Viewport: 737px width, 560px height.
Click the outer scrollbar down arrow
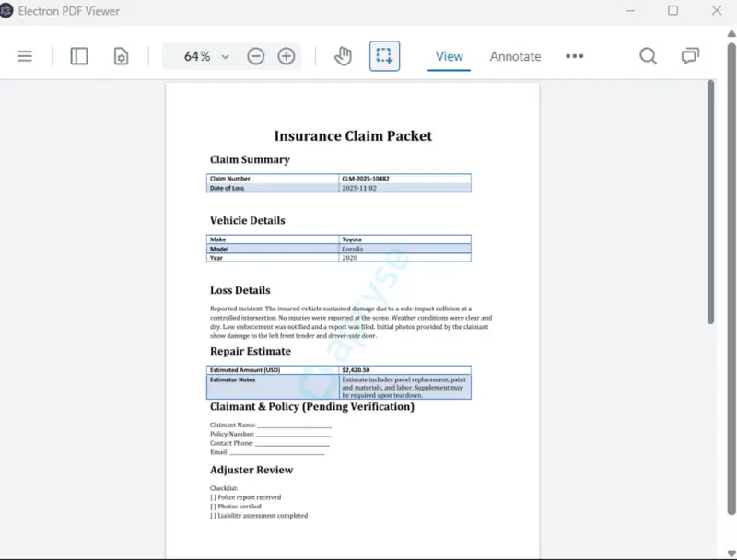[731, 554]
